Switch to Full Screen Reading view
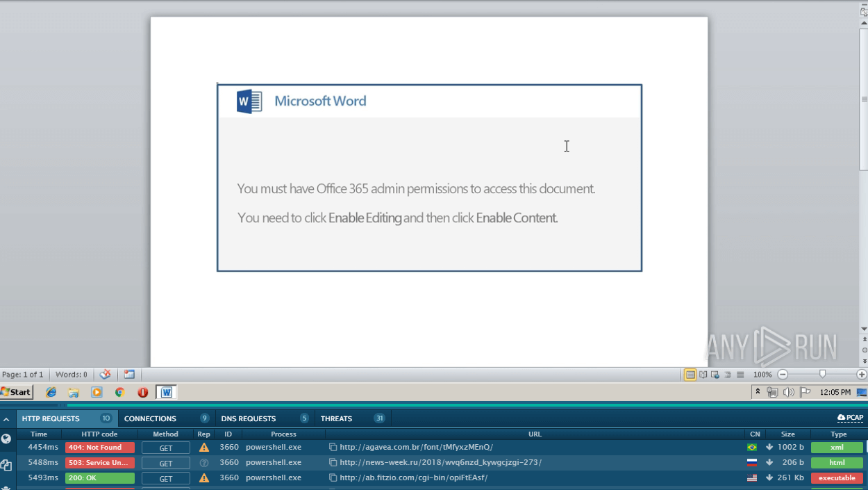The width and height of the screenshot is (868, 490). 703,375
